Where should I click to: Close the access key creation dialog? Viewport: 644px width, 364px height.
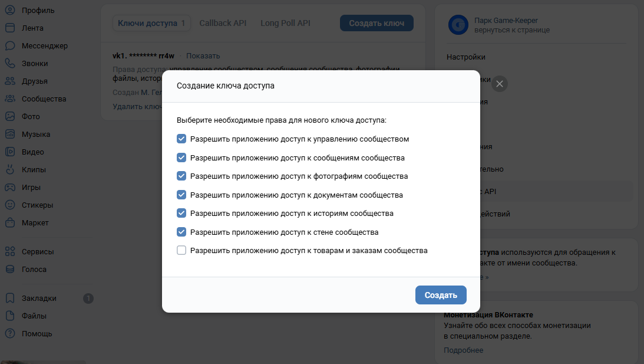tap(500, 84)
